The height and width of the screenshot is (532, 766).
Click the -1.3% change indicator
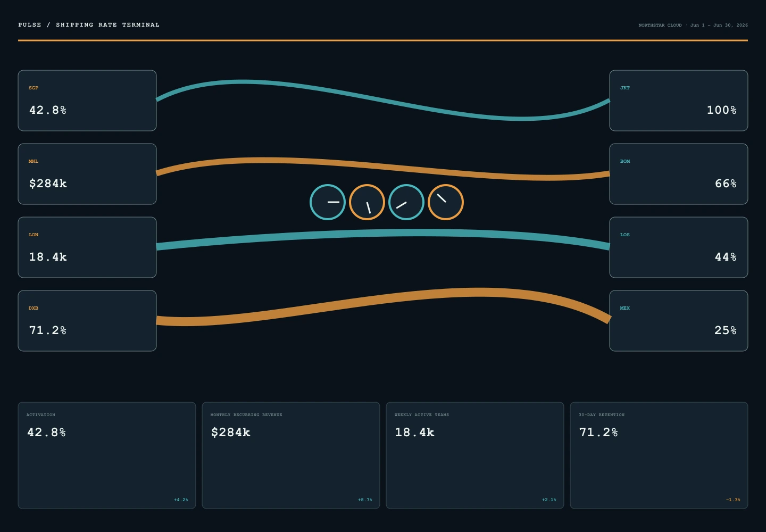point(733,500)
